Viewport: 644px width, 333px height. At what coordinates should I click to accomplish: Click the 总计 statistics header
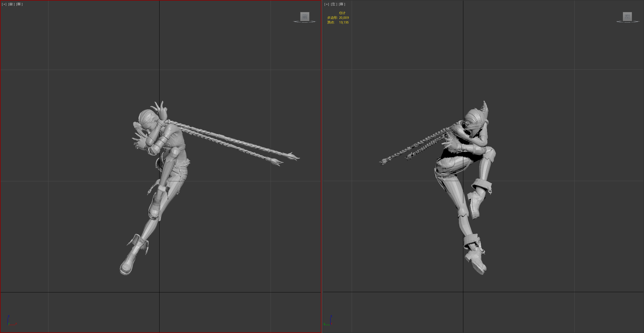click(x=342, y=13)
